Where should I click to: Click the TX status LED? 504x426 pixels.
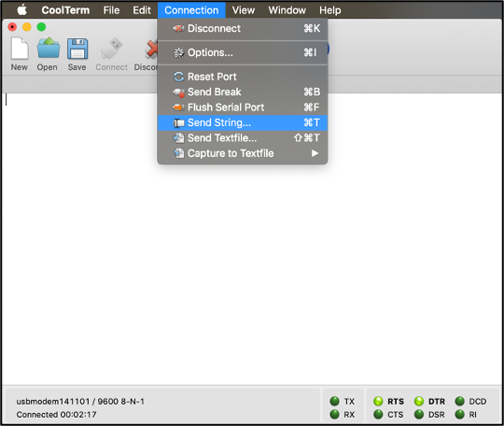(x=334, y=401)
